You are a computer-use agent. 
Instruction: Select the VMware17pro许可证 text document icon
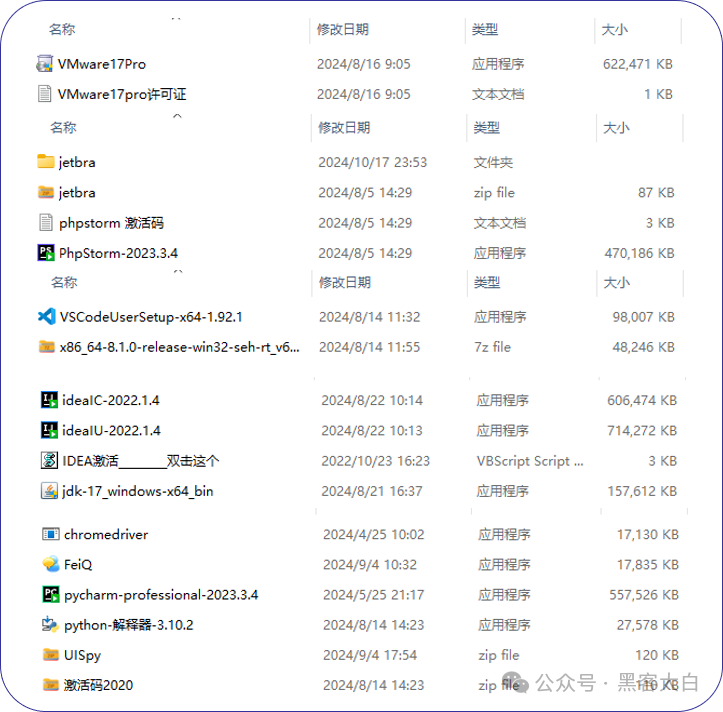pos(44,94)
